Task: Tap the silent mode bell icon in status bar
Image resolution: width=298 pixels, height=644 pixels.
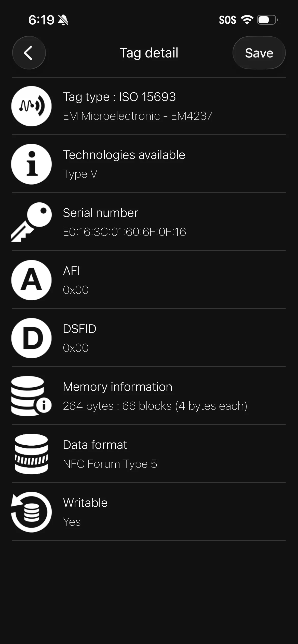Action: pos(63,20)
